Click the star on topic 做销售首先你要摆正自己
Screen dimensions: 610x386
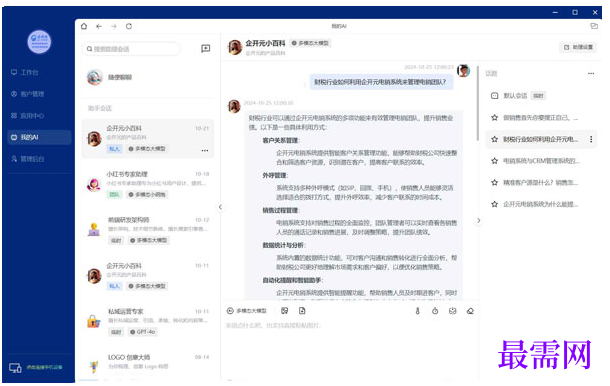coord(494,118)
